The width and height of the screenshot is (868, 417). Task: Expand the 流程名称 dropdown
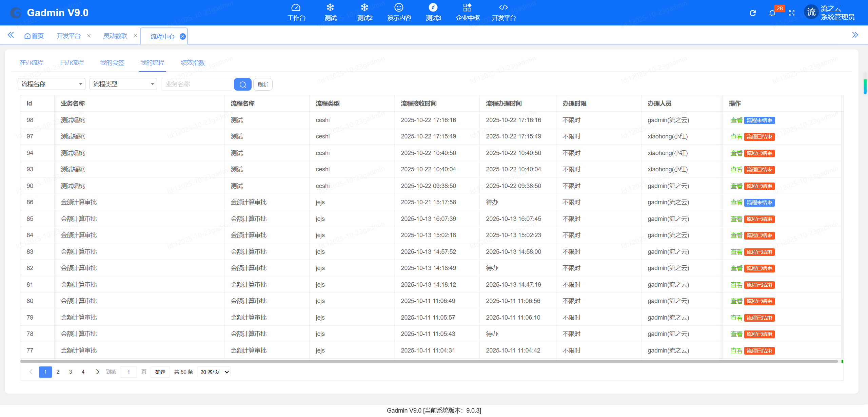point(52,84)
